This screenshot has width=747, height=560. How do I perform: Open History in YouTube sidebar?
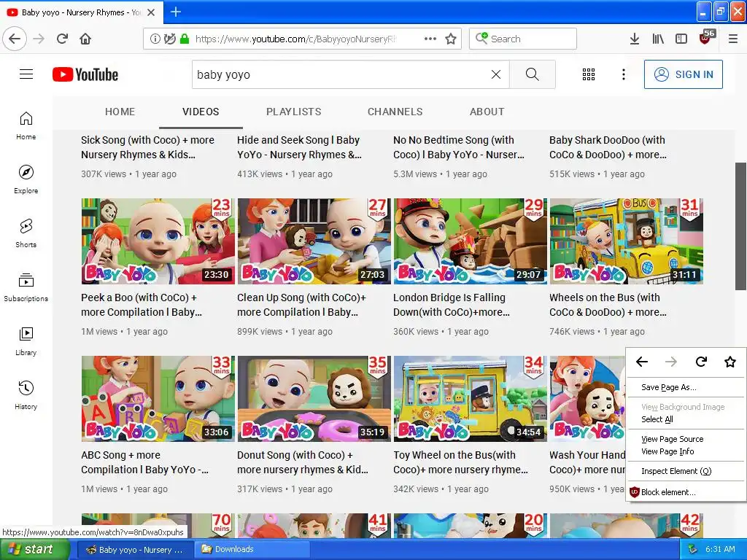pyautogui.click(x=26, y=395)
